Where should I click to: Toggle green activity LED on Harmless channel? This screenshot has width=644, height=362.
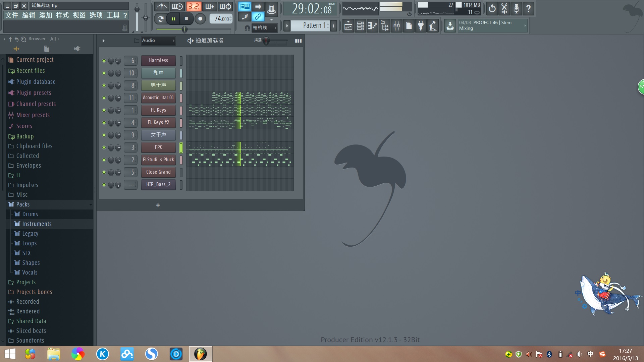click(104, 61)
